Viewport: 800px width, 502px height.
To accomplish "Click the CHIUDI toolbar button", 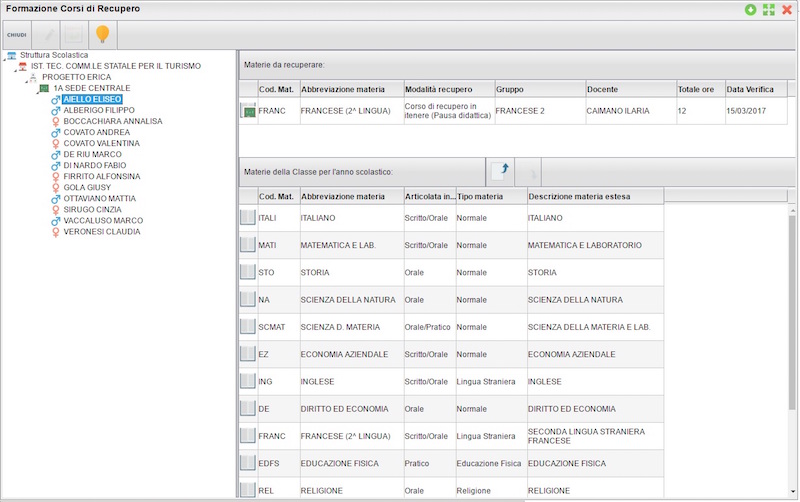I will pos(17,35).
